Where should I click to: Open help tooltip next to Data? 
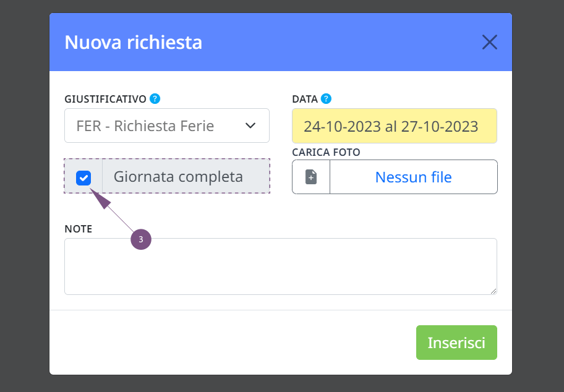[326, 98]
